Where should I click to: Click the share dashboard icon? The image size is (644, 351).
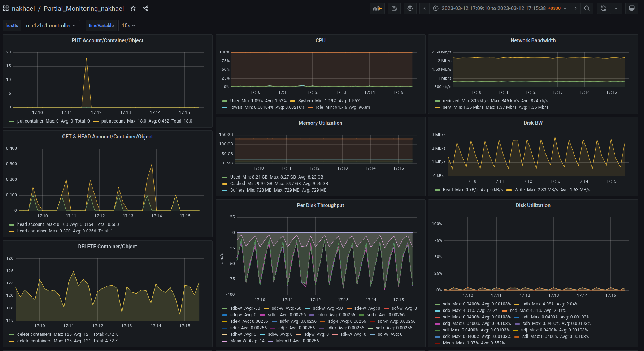pos(145,8)
